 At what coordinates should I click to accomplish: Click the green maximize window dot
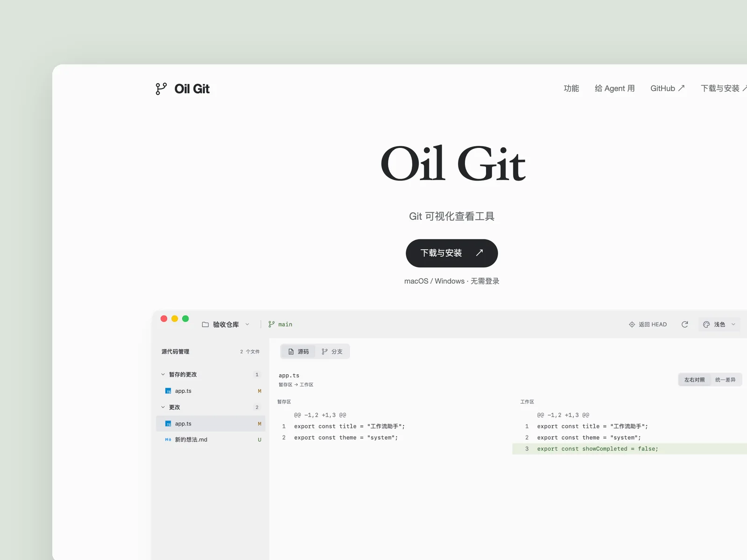[x=185, y=319]
